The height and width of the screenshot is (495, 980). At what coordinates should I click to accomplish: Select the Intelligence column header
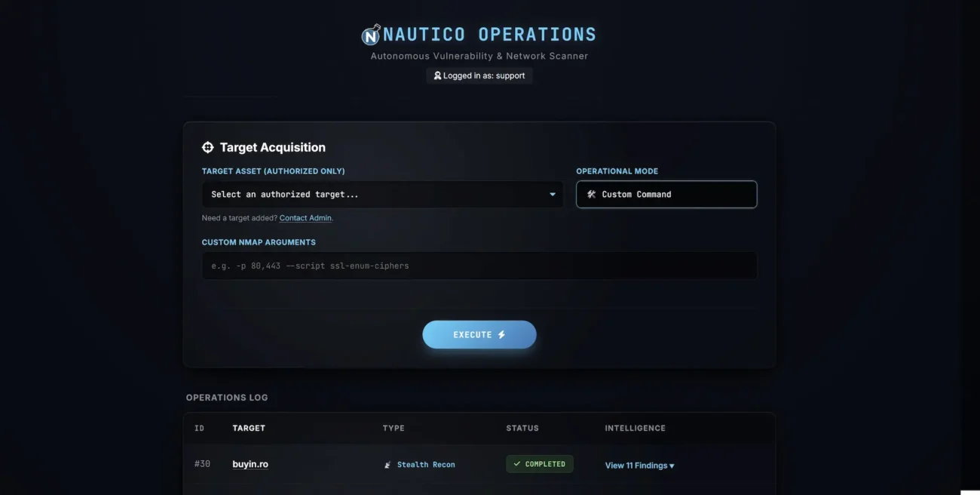coord(635,428)
